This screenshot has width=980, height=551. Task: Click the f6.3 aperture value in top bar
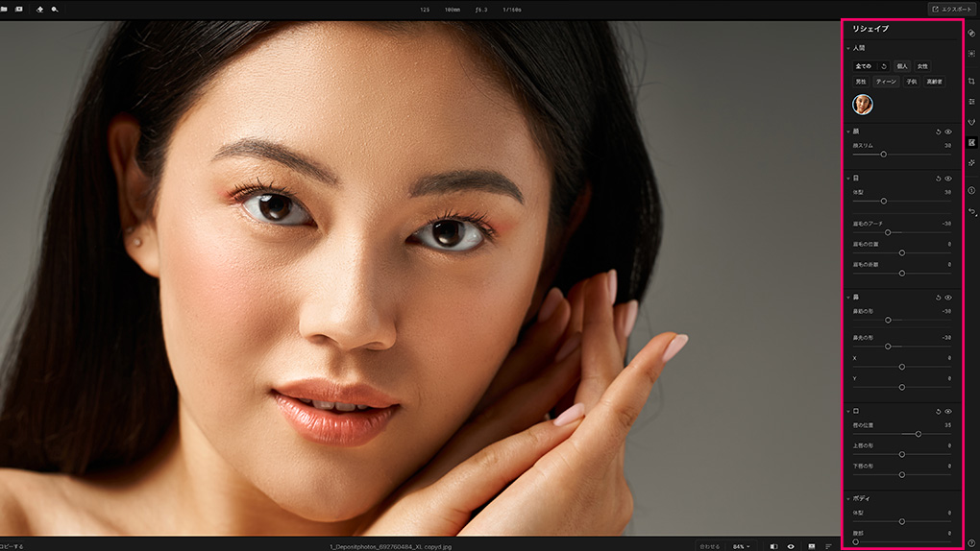[481, 10]
